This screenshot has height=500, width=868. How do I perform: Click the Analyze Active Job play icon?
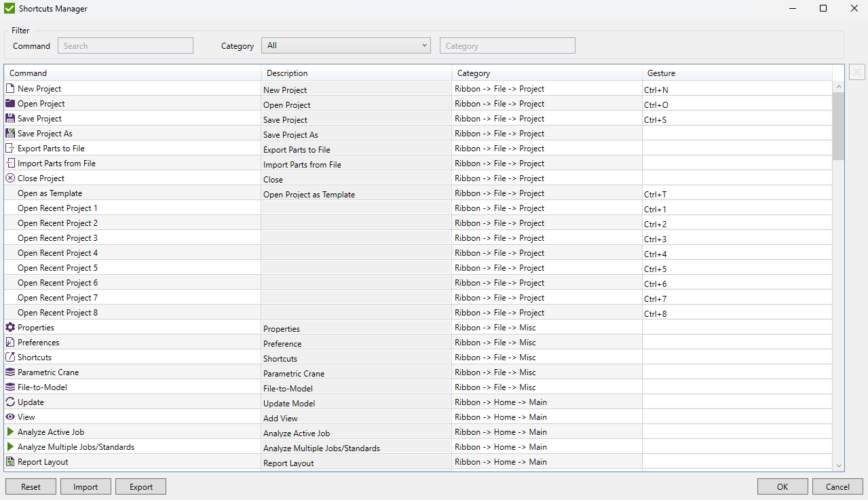[x=10, y=432]
